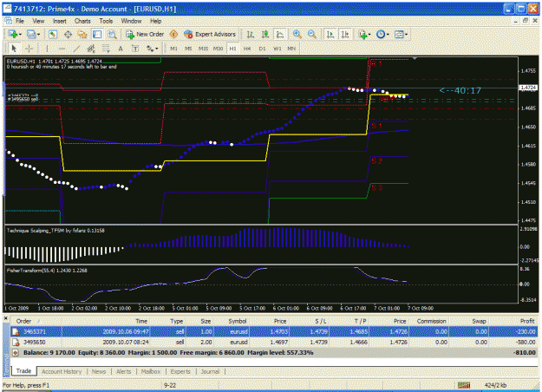Switch to the M15 timeframe

(203, 49)
